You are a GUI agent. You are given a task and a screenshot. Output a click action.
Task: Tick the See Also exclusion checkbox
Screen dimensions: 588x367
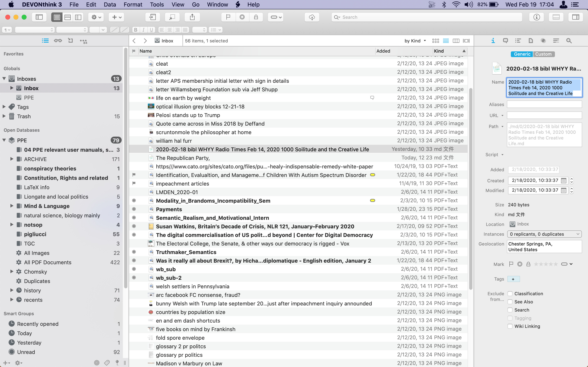point(510,302)
